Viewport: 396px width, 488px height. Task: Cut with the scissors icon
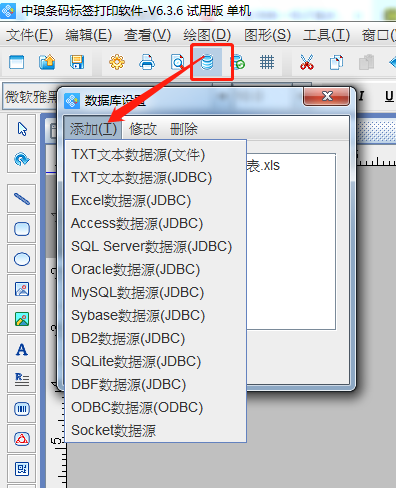point(307,62)
